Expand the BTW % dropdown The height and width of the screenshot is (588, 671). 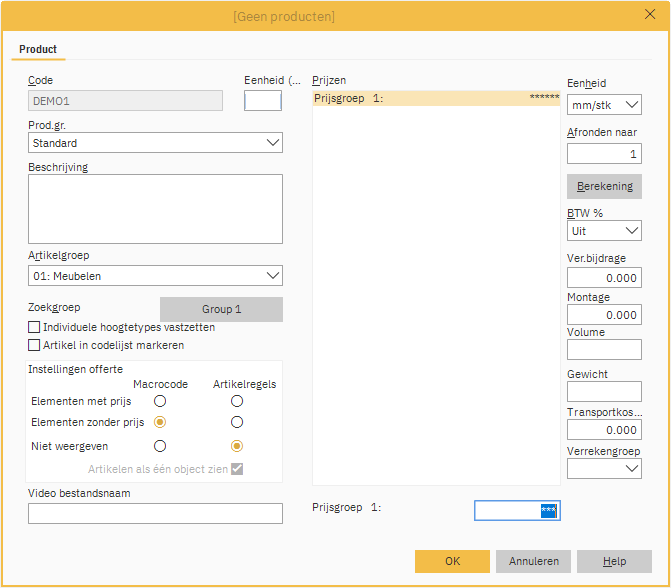click(x=604, y=231)
